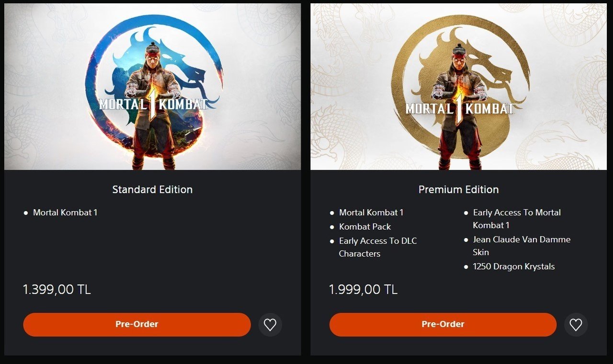Viewport: 613px width, 364px height.
Task: Select the Premium Edition title
Action: 459,190
